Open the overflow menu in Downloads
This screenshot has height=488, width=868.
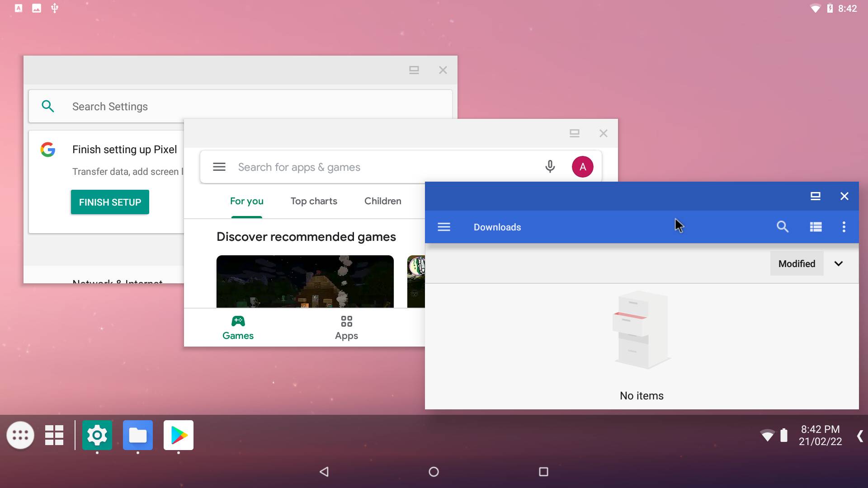click(x=844, y=227)
